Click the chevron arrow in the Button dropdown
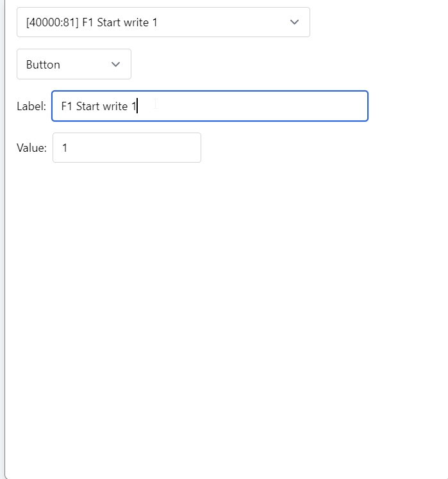448x479 pixels. click(x=115, y=65)
